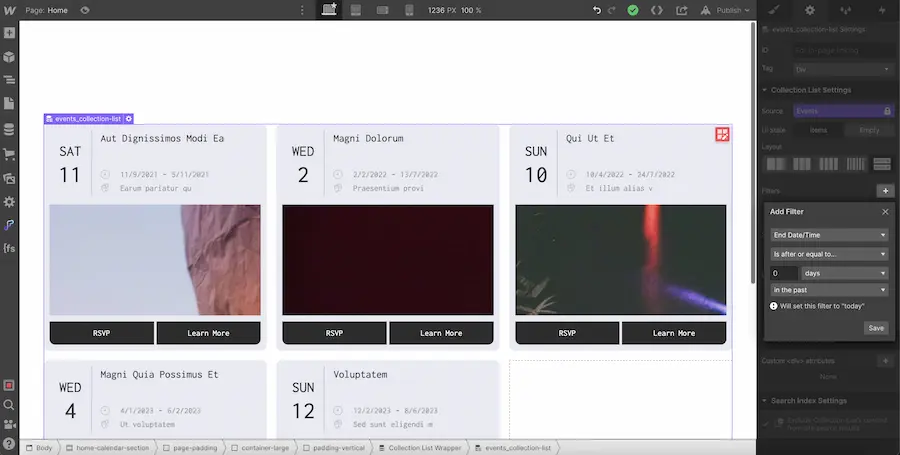Check the green saved status icon
900x455 pixels.
tap(633, 10)
